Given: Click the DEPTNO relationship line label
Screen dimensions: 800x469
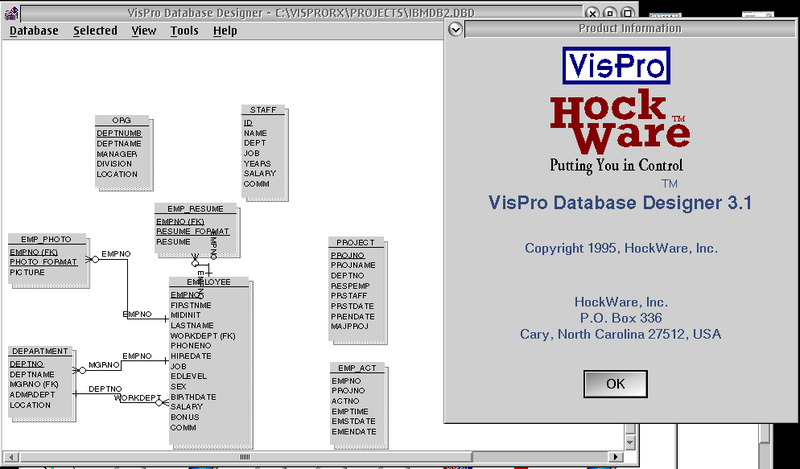Looking at the screenshot, I should point(105,389).
